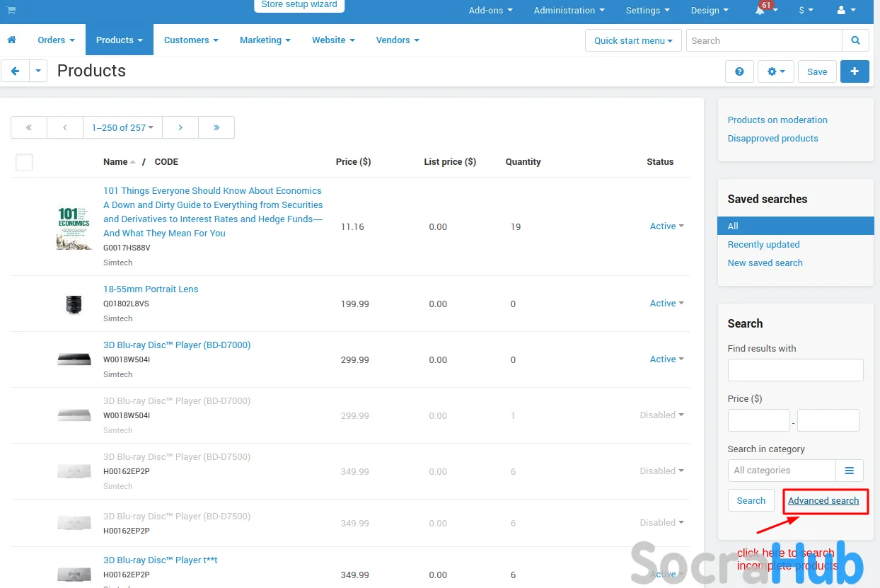Click the plus icon to add product
Viewport: 880px width, 588px height.
pos(855,71)
